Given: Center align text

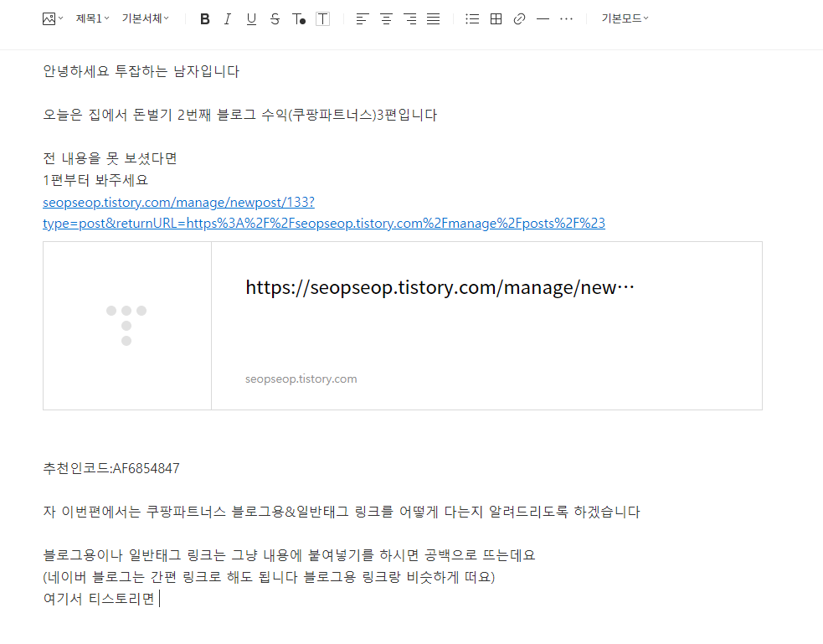Looking at the screenshot, I should tap(386, 19).
